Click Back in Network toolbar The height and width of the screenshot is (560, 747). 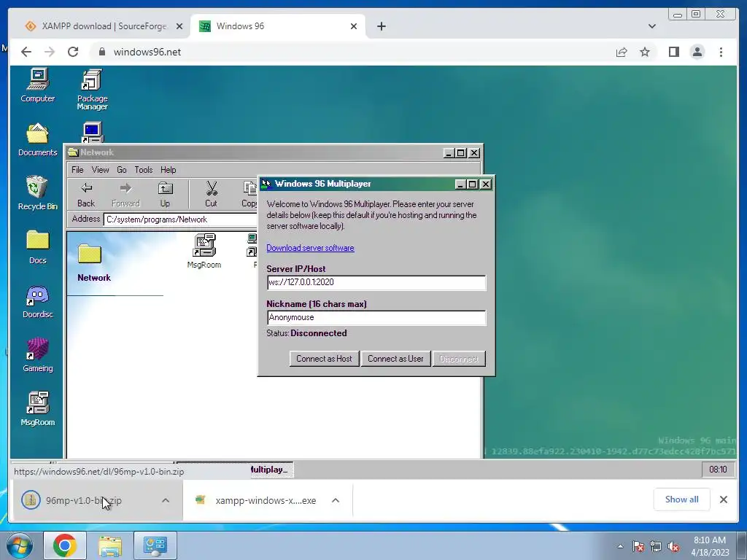[x=86, y=195]
